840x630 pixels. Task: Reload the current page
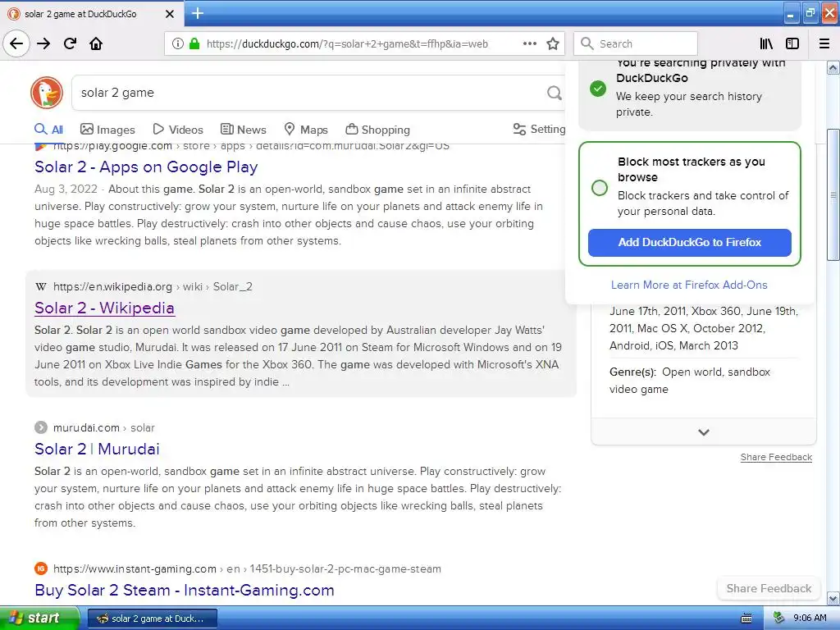(x=70, y=43)
